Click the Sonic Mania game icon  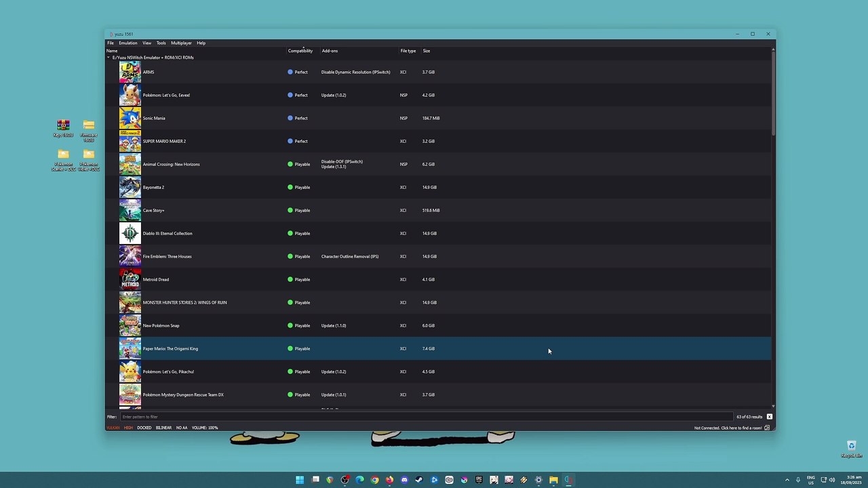pos(130,118)
